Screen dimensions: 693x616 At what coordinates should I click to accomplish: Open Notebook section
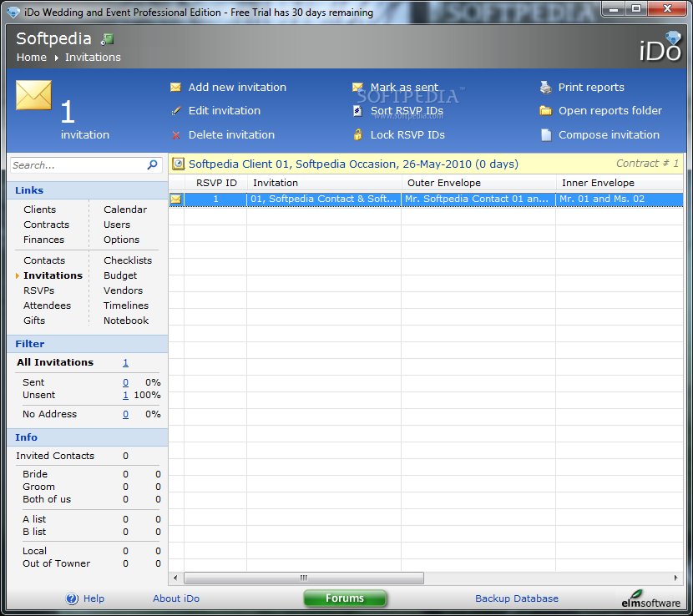click(x=126, y=321)
